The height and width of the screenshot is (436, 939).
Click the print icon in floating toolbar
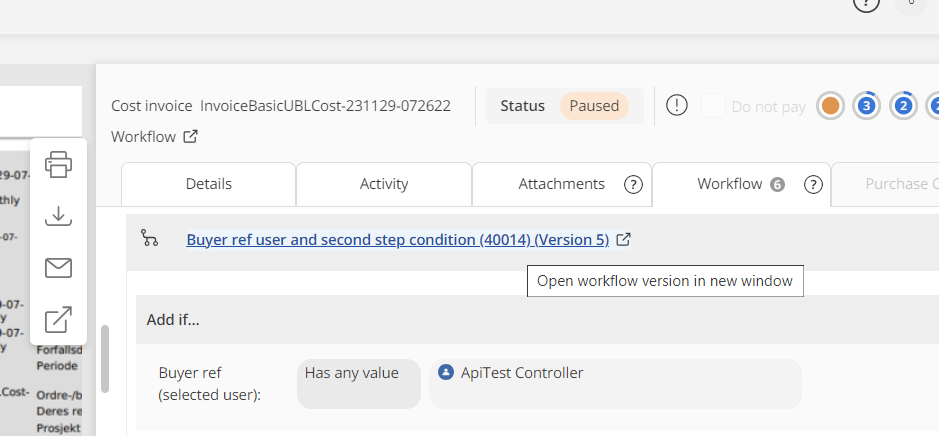point(59,164)
